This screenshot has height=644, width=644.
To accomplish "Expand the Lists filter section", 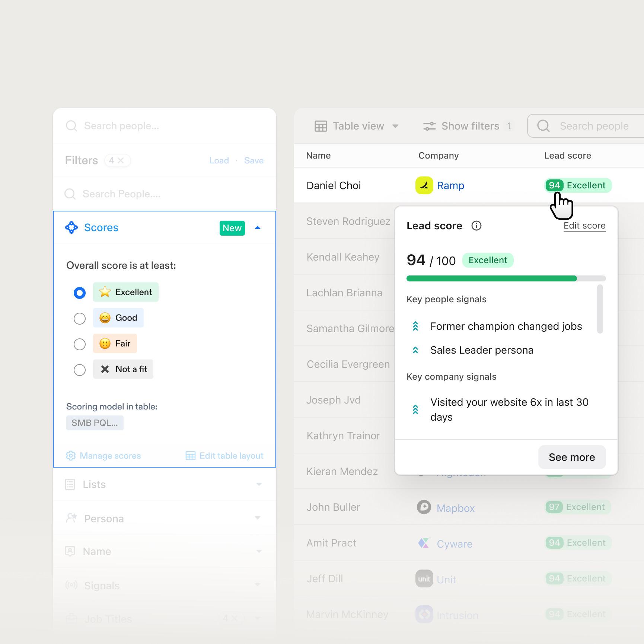I will [259, 484].
